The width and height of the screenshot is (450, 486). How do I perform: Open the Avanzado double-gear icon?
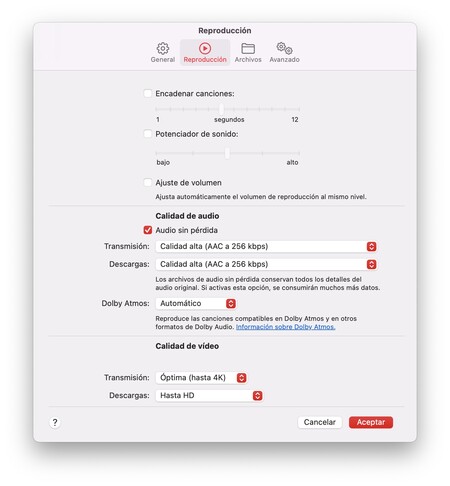click(284, 48)
